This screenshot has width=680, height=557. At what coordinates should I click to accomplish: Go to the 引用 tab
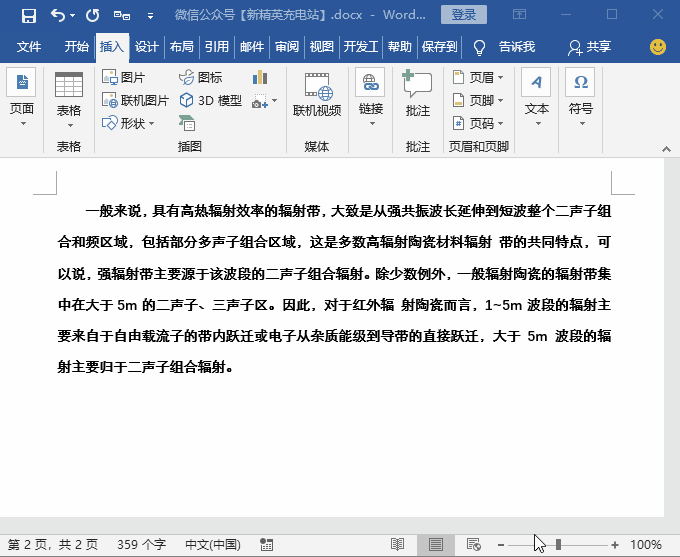coord(216,46)
